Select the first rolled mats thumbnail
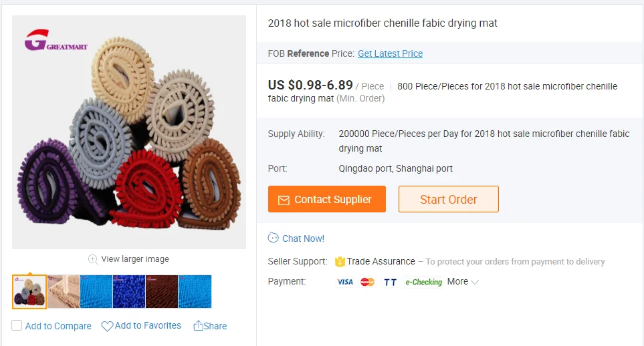Screen dimensions: 644x346 click(29, 292)
